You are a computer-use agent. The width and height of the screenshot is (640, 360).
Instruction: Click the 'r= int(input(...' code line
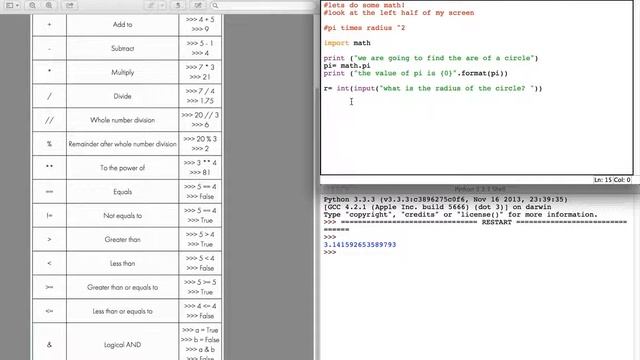[x=433, y=89]
